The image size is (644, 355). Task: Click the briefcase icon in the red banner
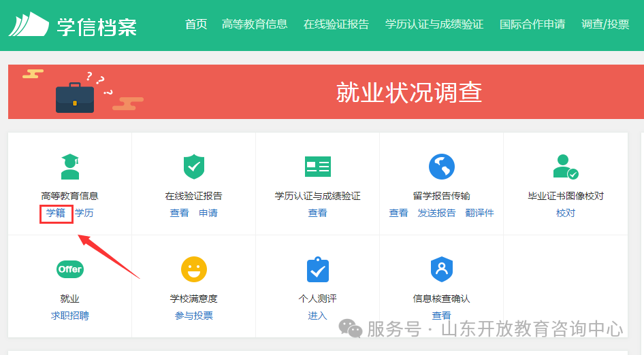[x=75, y=97]
